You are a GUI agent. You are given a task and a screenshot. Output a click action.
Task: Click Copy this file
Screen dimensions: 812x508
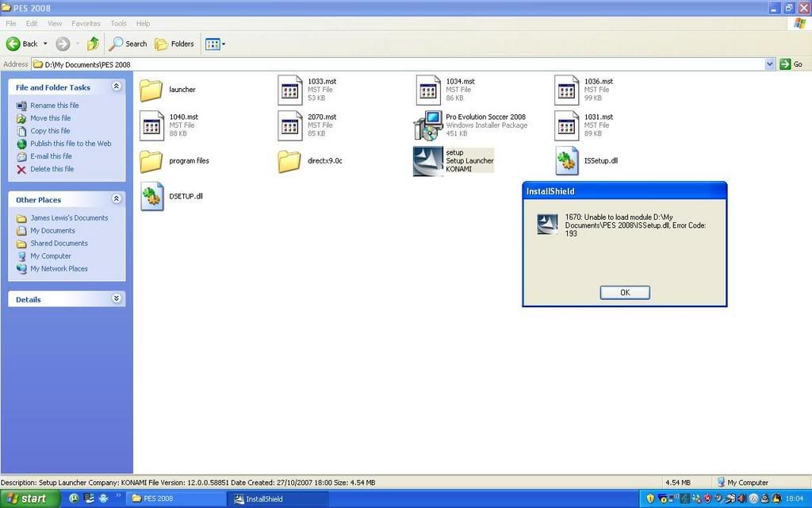[x=50, y=131]
